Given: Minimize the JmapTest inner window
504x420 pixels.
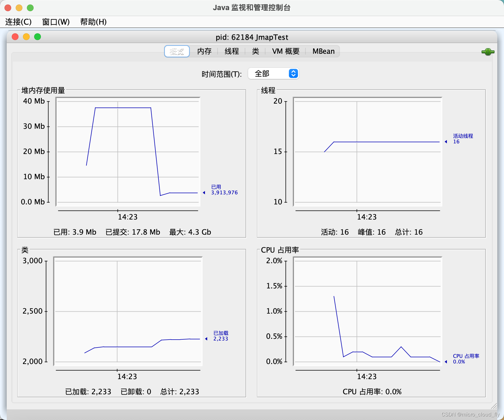Looking at the screenshot, I should click(x=26, y=37).
